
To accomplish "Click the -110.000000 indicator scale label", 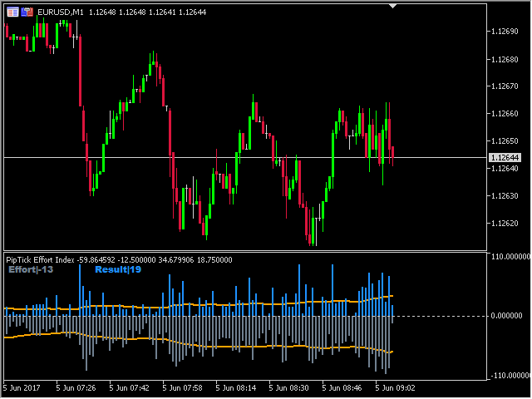I will click(510, 376).
